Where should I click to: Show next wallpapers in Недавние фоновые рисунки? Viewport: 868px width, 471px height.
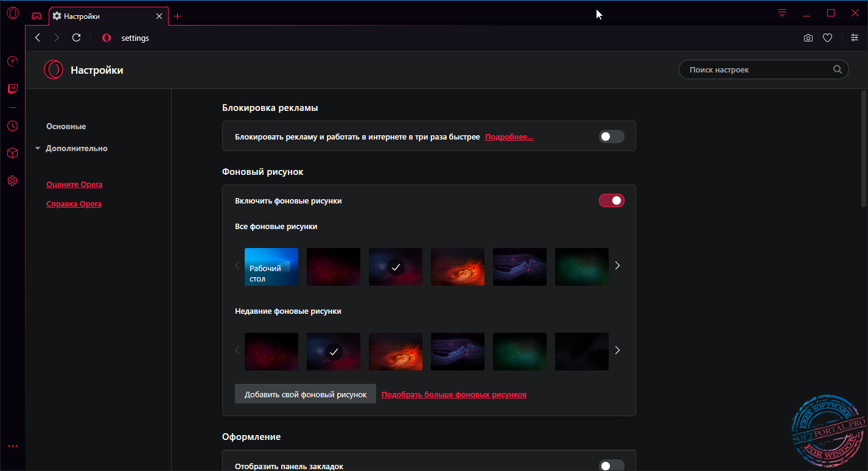coord(617,350)
